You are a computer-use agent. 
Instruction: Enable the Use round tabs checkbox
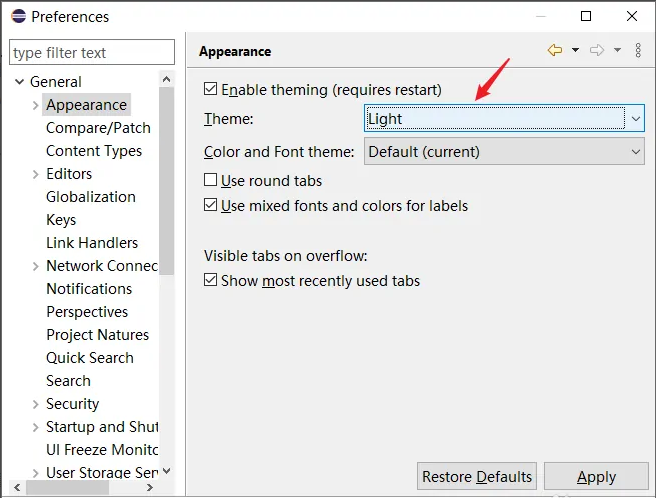(211, 181)
